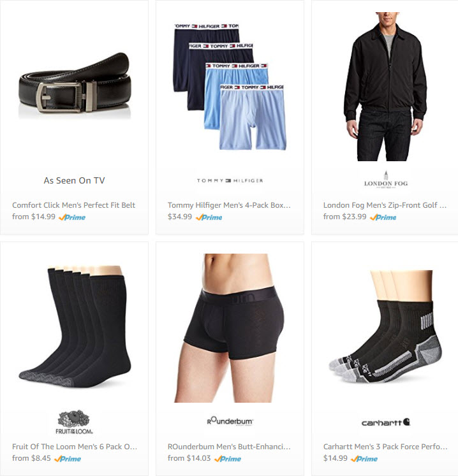Screen dimensions: 458x476
Task: Click the ROunderbum brand logo
Action: pos(230,421)
